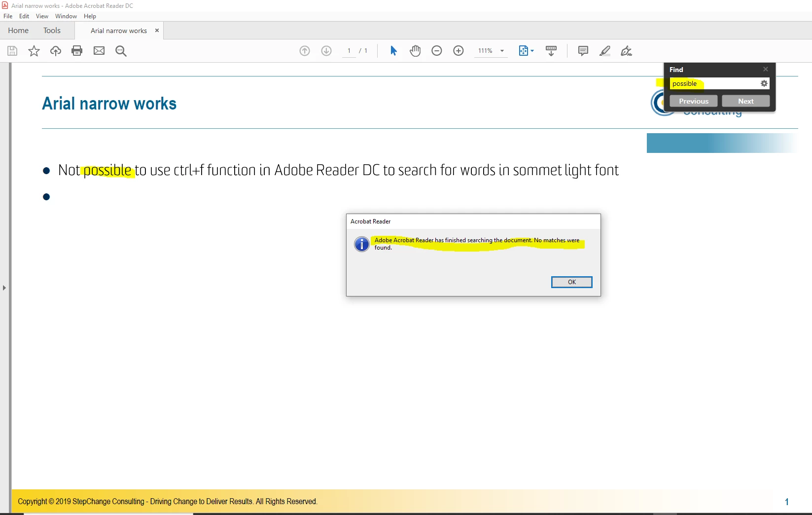Expand the left navigation pane arrow
The width and height of the screenshot is (812, 515).
[4, 288]
